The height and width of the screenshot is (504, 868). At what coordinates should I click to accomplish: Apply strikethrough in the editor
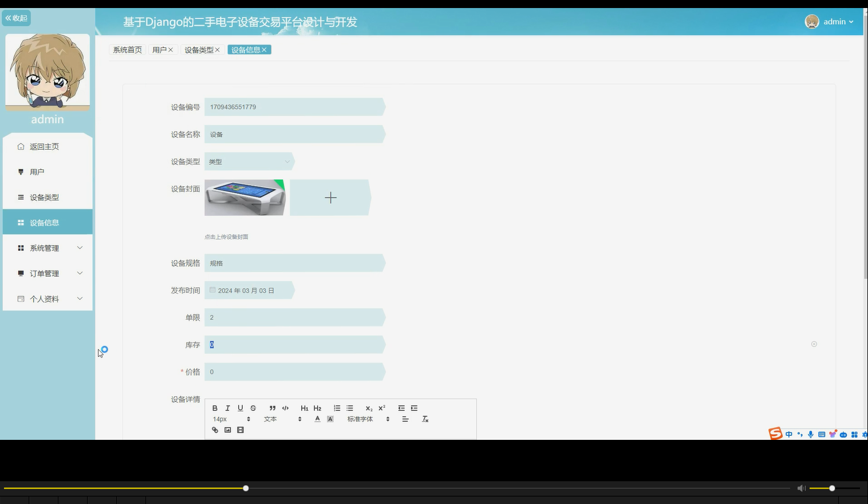pyautogui.click(x=253, y=408)
